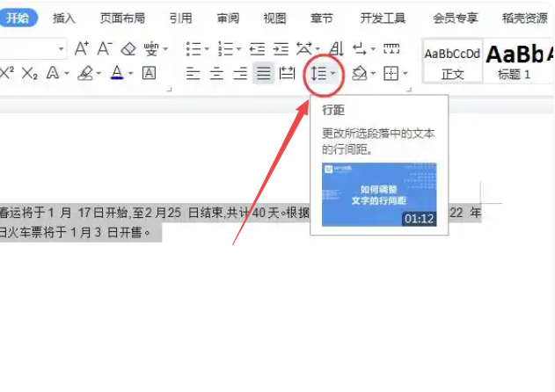The height and width of the screenshot is (392, 555).
Task: Apply distributed alignment icon
Action: [x=287, y=73]
